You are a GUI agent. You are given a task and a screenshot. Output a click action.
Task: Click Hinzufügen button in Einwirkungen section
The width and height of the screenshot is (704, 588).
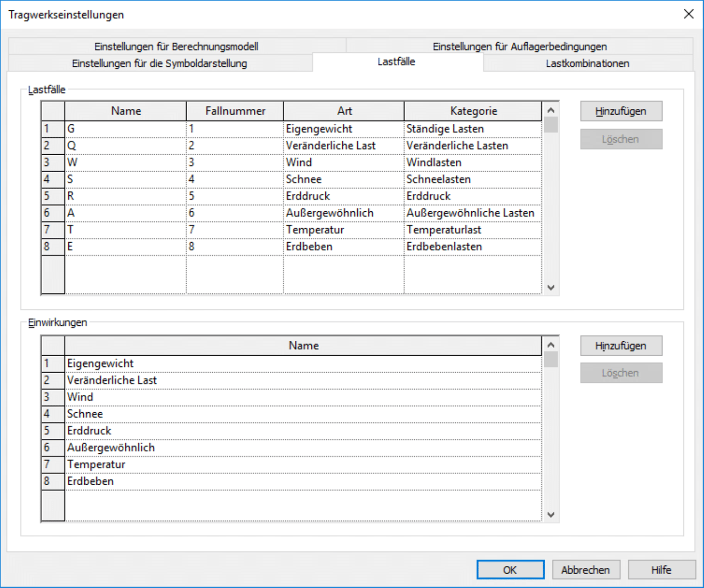tap(621, 346)
